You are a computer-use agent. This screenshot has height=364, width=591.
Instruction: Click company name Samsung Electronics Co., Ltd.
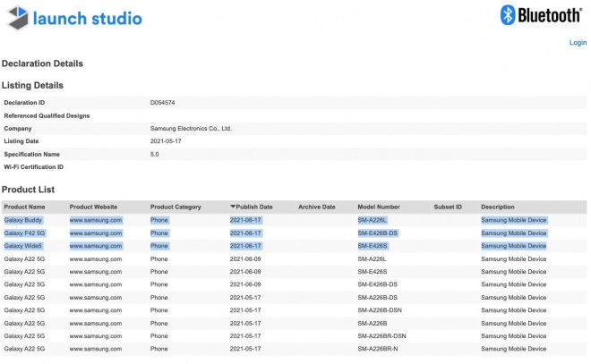tap(191, 129)
